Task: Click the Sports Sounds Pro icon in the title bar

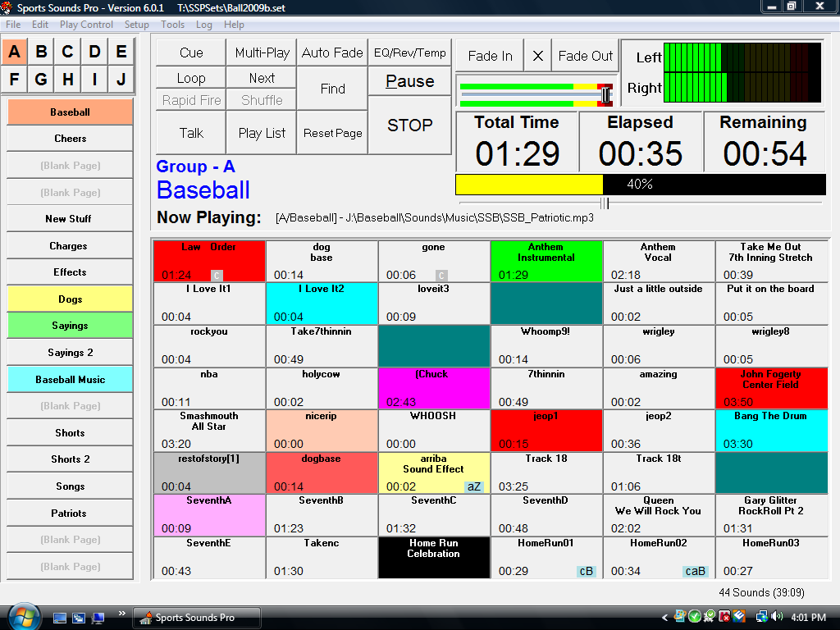Action: (7, 7)
